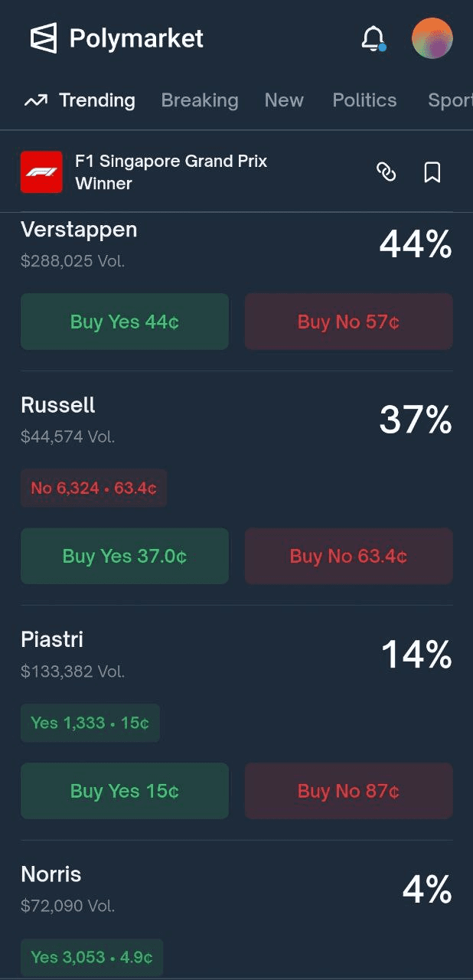Image resolution: width=473 pixels, height=980 pixels.
Task: Buy No on Piastri at 87¢
Action: click(348, 791)
